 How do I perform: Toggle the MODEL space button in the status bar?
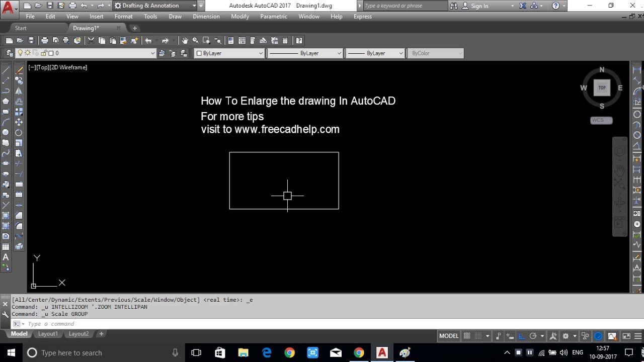click(x=449, y=336)
